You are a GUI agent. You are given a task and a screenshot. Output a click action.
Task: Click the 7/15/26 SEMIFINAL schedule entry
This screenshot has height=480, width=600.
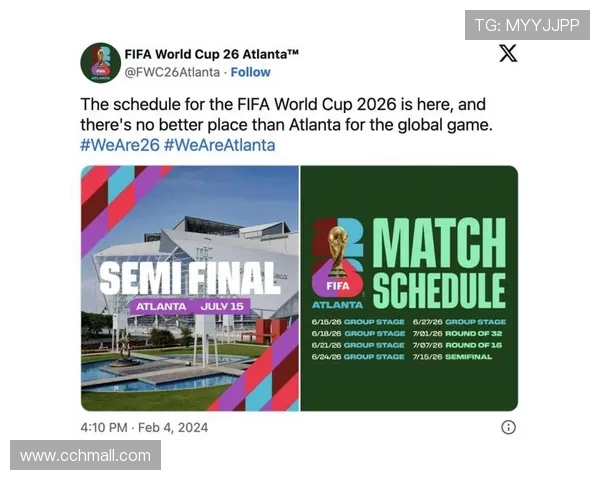click(x=452, y=357)
